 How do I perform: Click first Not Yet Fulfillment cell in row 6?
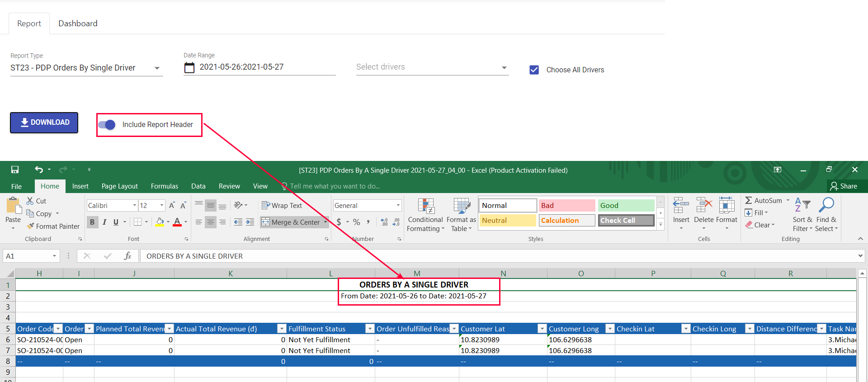(x=330, y=340)
